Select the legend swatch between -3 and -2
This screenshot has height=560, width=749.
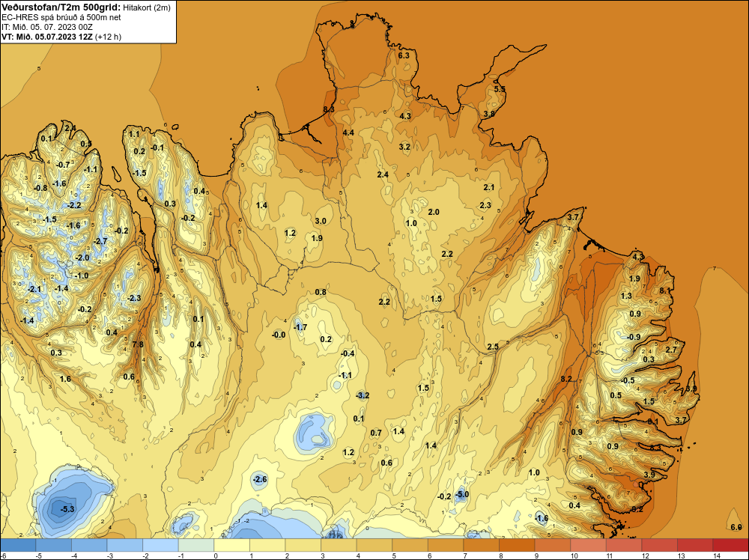(124, 545)
